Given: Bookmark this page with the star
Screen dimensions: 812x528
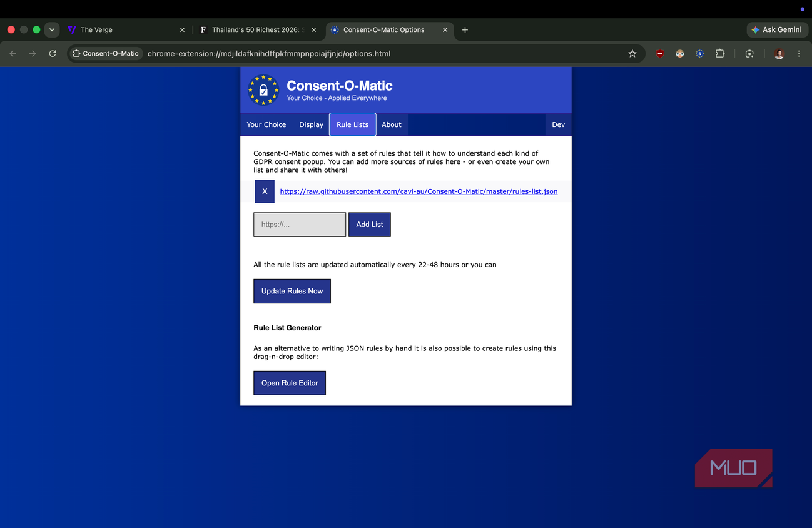Looking at the screenshot, I should point(632,54).
